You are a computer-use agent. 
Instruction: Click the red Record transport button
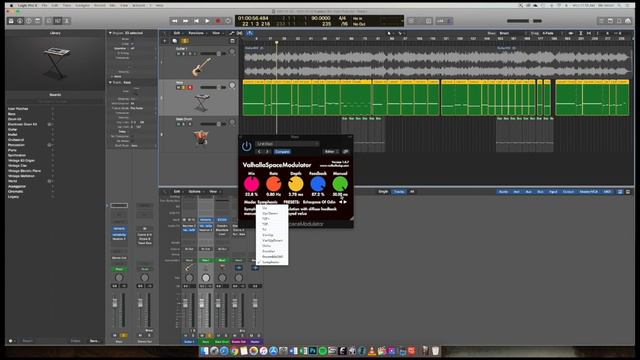pos(218,21)
